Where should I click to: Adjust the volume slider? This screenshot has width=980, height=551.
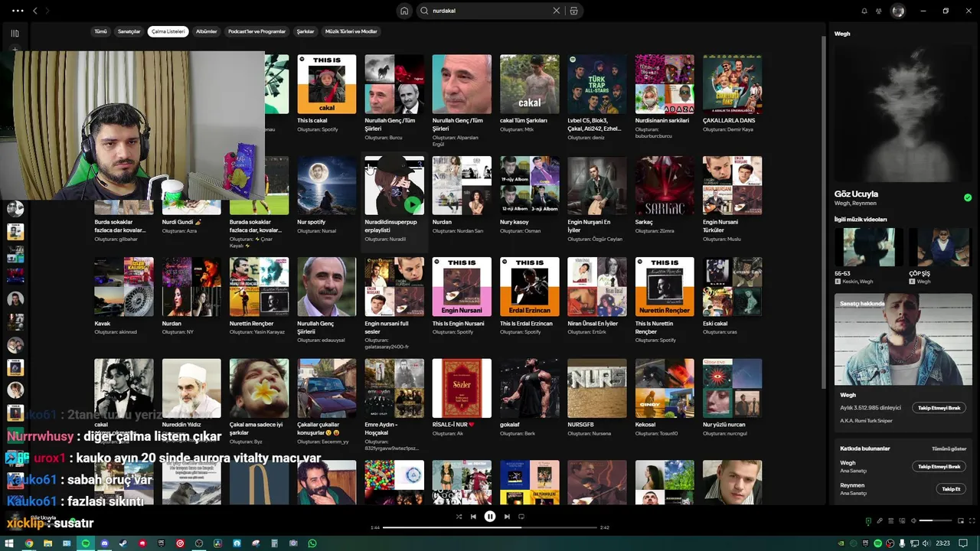(x=935, y=521)
